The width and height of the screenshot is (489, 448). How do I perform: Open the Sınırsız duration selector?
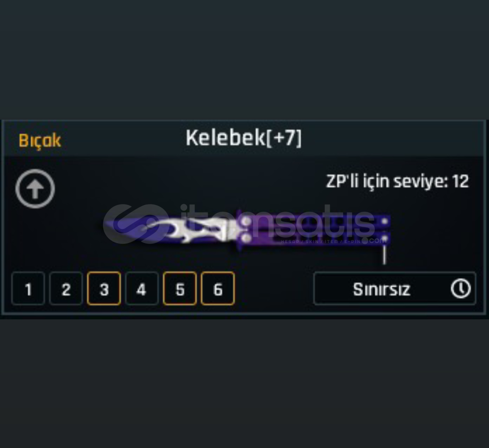pos(395,288)
